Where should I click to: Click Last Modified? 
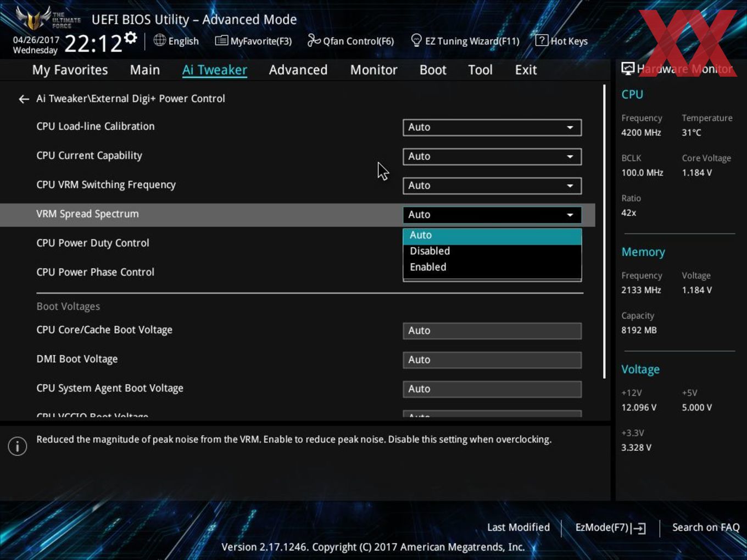[519, 528]
